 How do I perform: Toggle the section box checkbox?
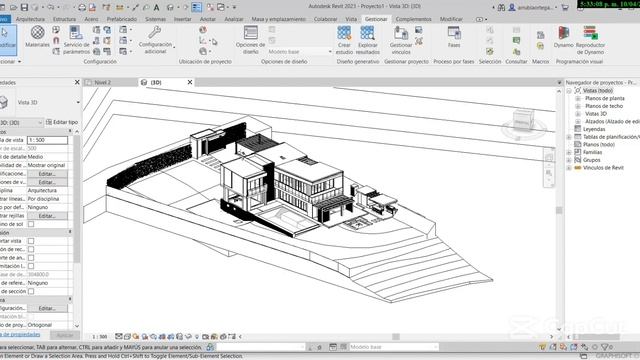31,291
